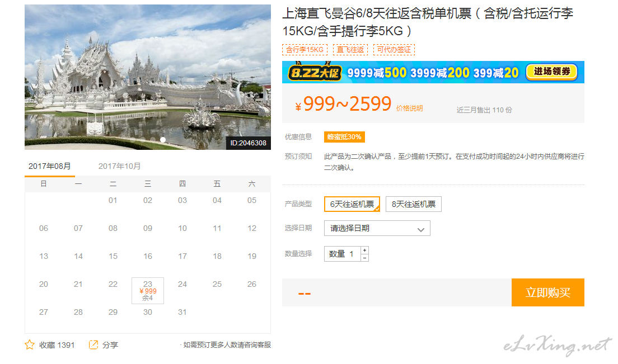Click the 蜂蜜抵30% discount badge
The width and height of the screenshot is (618, 364).
click(x=344, y=137)
